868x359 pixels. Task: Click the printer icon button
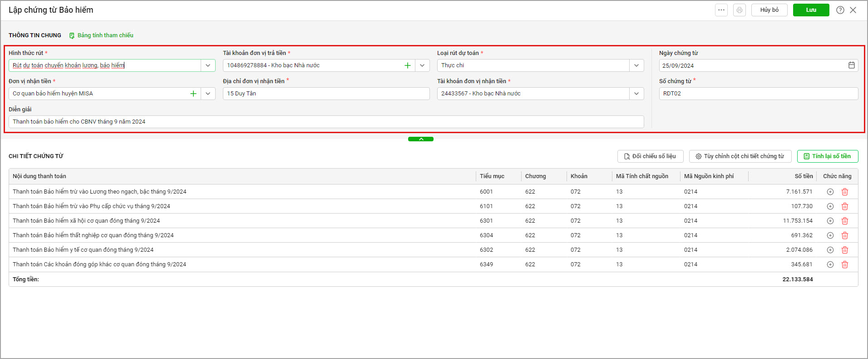(x=740, y=10)
